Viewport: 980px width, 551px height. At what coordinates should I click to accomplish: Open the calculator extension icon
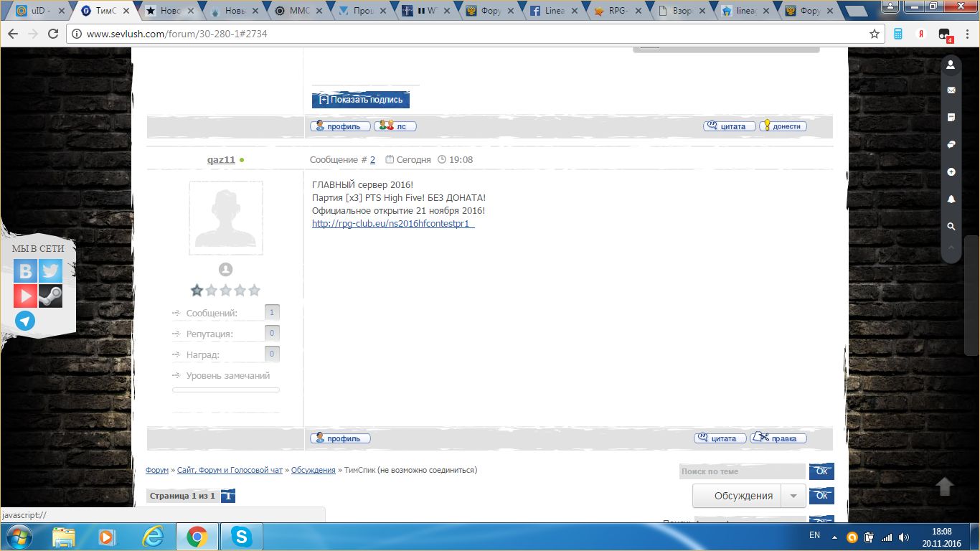[897, 34]
